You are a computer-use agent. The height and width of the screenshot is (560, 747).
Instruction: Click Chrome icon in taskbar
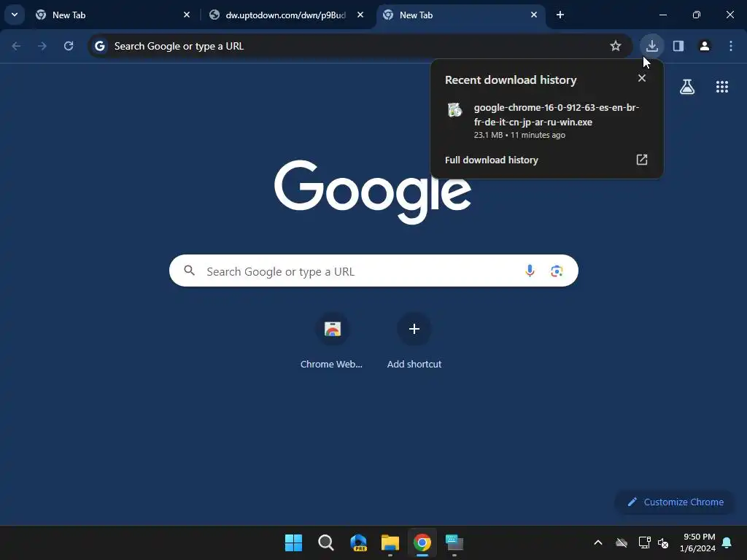click(x=422, y=542)
